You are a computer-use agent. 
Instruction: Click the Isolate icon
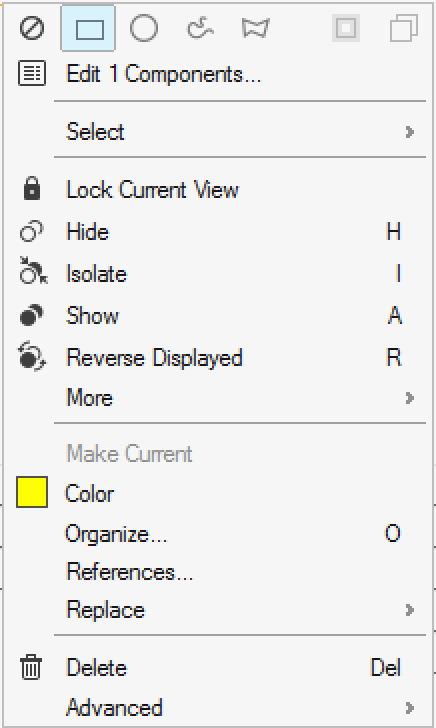tap(33, 271)
